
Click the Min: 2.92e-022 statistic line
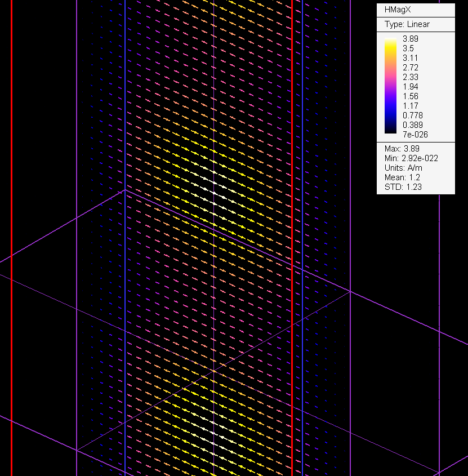(x=411, y=158)
